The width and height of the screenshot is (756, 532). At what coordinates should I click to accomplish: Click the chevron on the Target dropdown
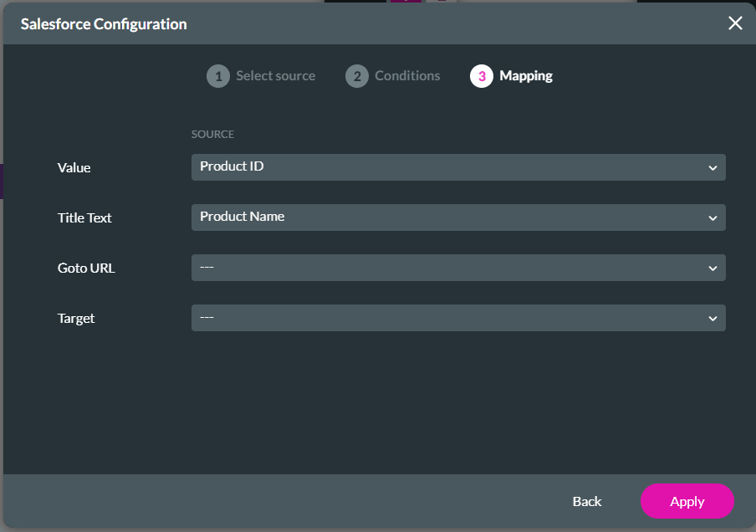coord(713,318)
